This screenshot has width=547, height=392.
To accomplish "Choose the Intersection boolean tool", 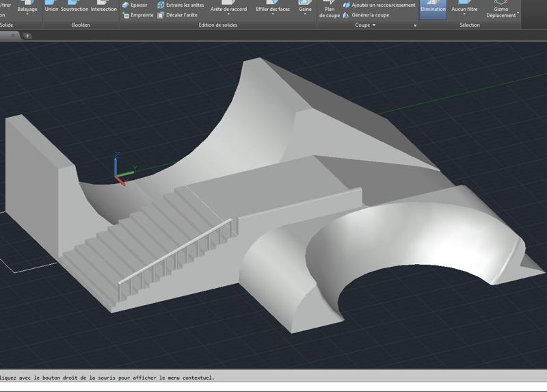I will (104, 7).
